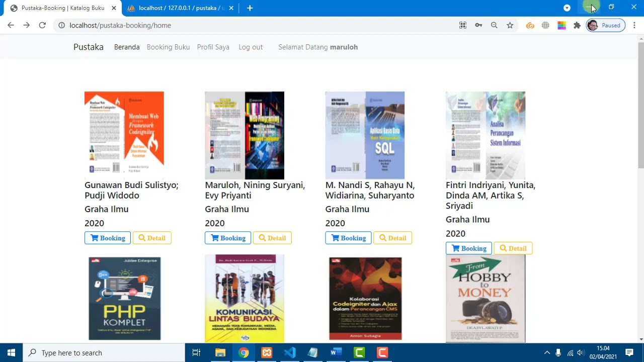
Task: Open XAMPP from taskbar
Action: (x=267, y=352)
